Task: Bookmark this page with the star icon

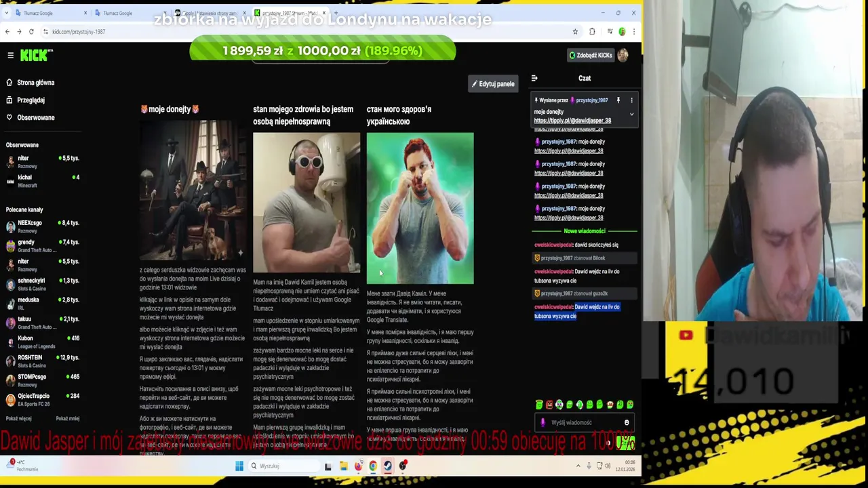Action: 575,31
